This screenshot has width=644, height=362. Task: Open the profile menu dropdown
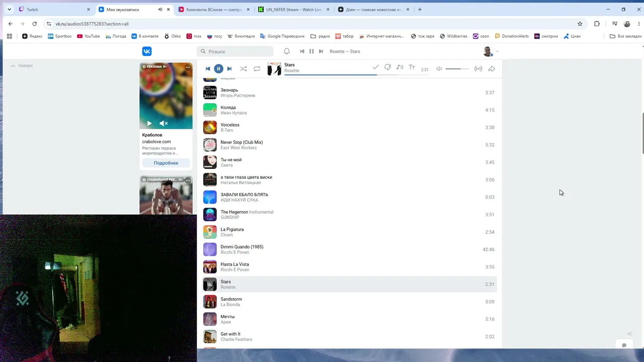pos(491,51)
